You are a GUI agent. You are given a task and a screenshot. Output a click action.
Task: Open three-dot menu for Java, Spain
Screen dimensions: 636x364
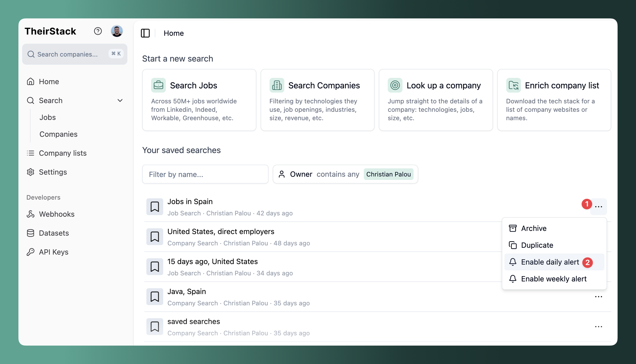pyautogui.click(x=598, y=297)
